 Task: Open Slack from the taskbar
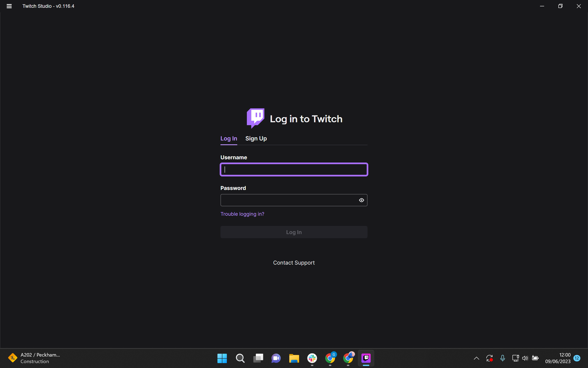312,358
